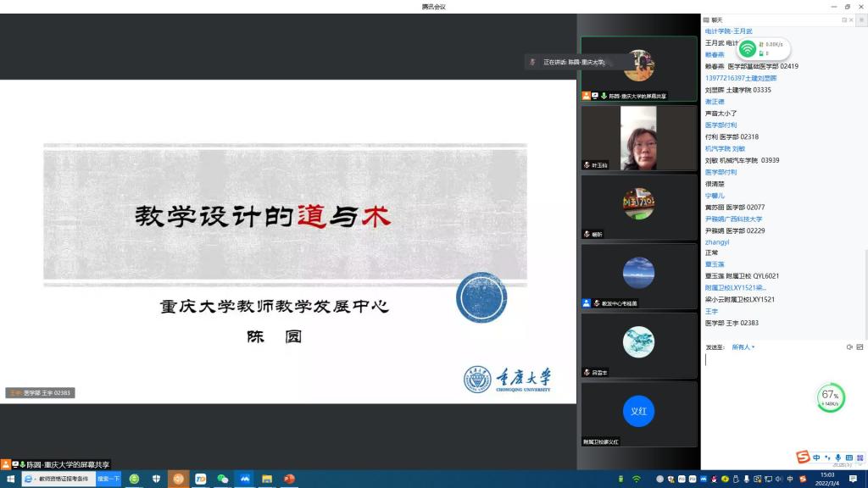868x488 pixels.
Task: Click the Sogou input icon in system tray
Action: click(803, 480)
